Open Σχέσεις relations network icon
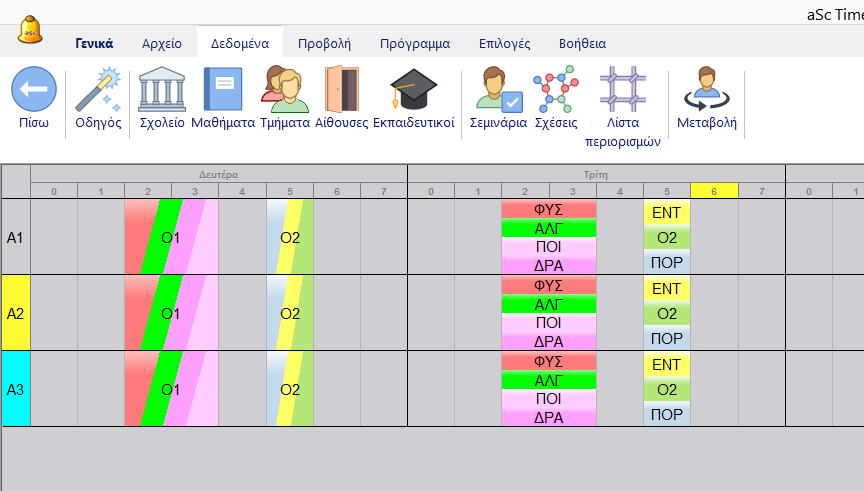 click(556, 90)
